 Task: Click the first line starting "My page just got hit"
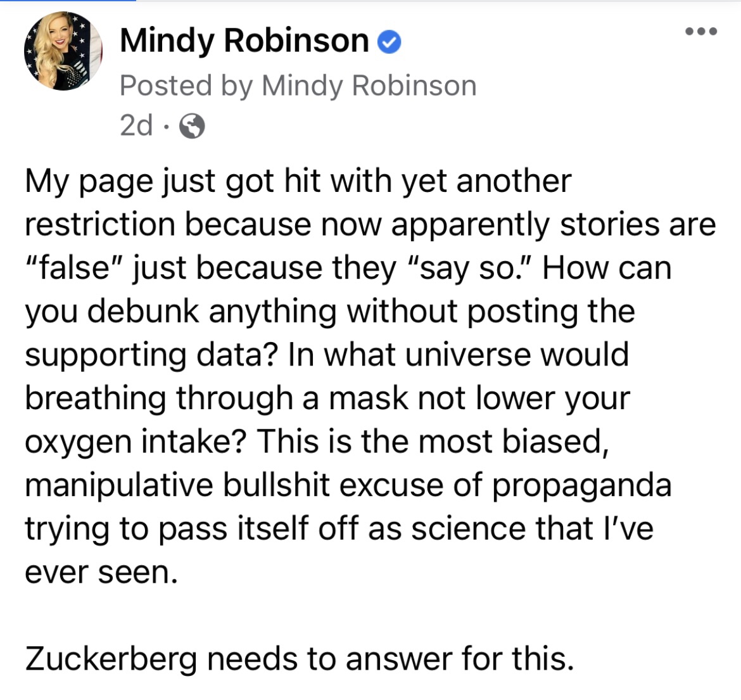click(298, 181)
